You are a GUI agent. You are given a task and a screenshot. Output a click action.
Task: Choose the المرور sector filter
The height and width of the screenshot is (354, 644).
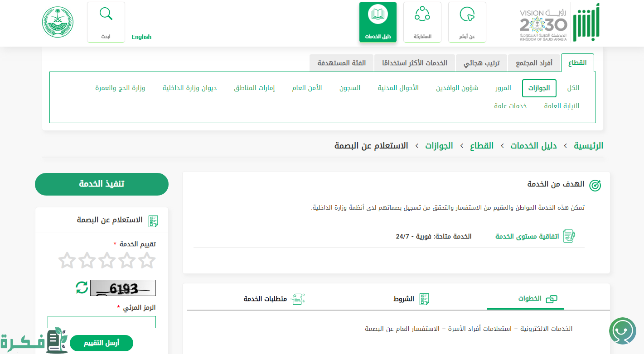click(503, 88)
